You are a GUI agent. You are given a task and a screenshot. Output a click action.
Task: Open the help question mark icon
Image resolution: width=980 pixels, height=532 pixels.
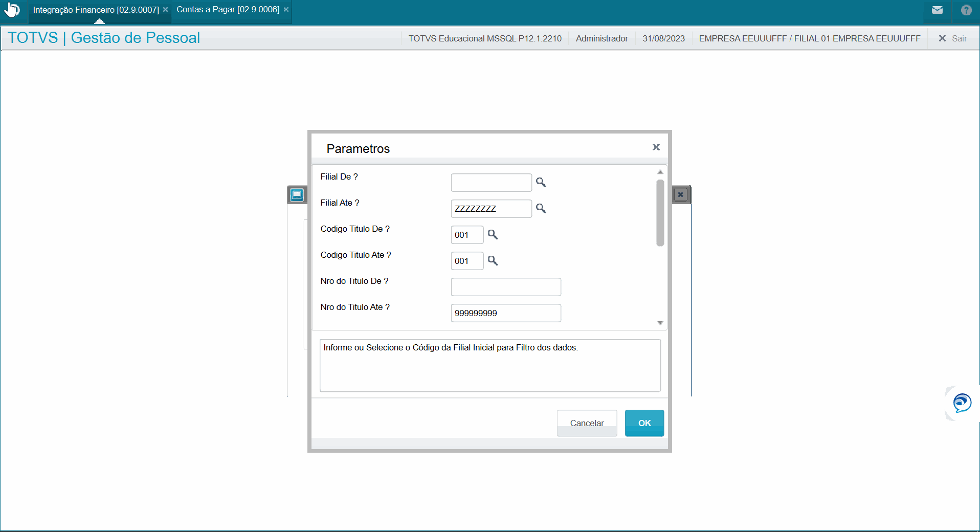pyautogui.click(x=966, y=10)
